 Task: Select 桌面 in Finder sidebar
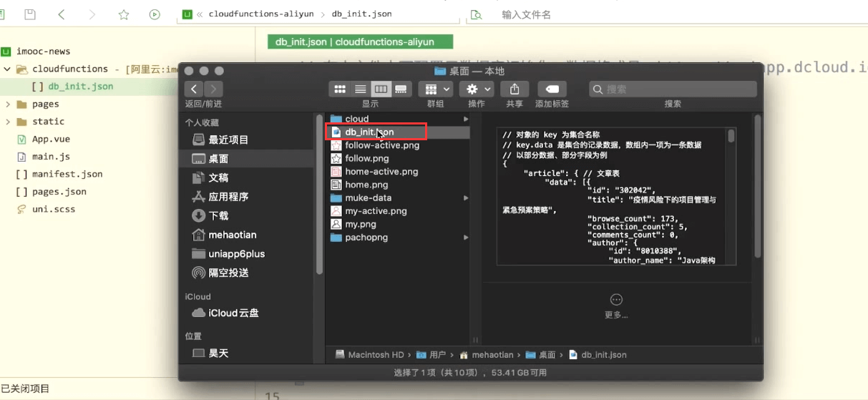pyautogui.click(x=218, y=159)
